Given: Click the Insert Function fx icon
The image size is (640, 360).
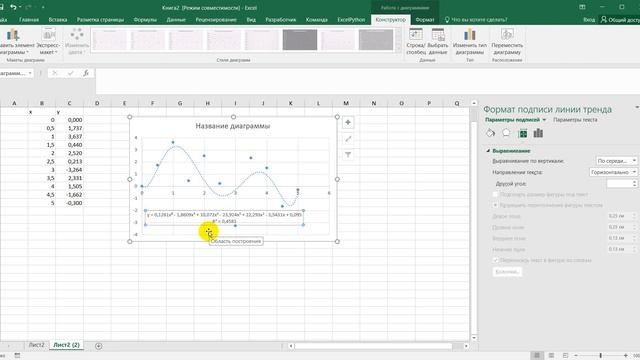Looking at the screenshot, I should tap(86, 73).
